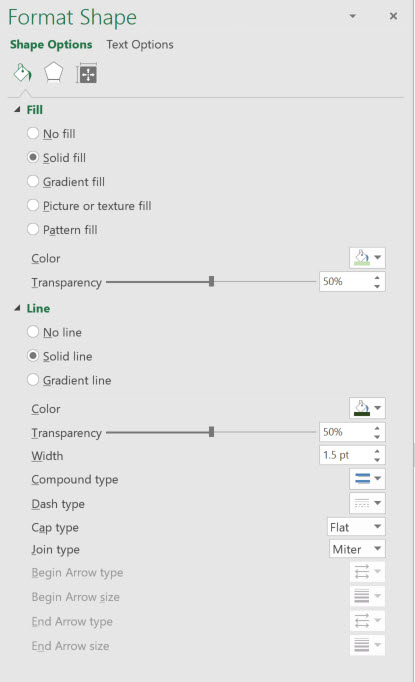Image resolution: width=415 pixels, height=682 pixels.
Task: Select the No line radio button
Action: pos(33,332)
